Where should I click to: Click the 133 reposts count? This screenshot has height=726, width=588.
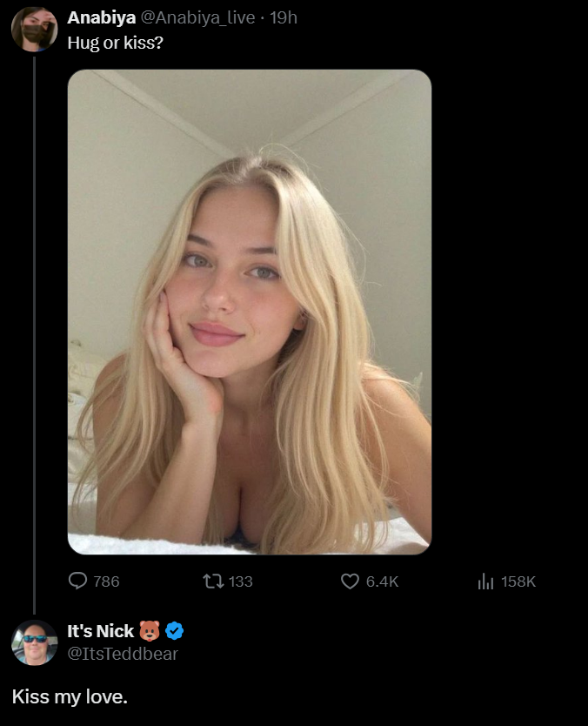(x=240, y=581)
